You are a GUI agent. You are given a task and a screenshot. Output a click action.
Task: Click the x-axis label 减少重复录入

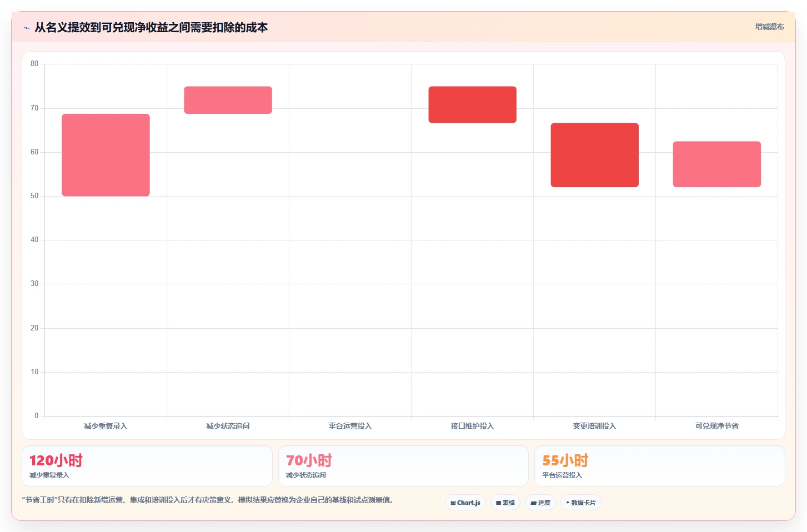tap(106, 426)
